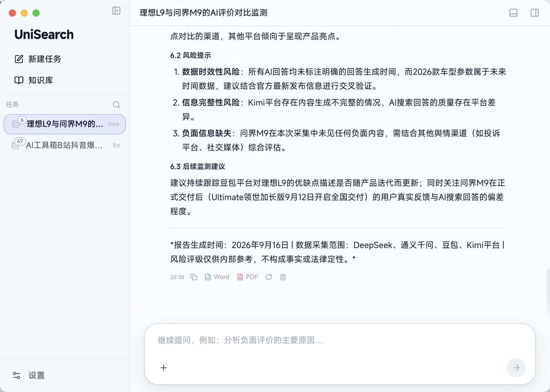Click the 数据时效性风险 bold text
550x392 pixels.
coord(211,72)
